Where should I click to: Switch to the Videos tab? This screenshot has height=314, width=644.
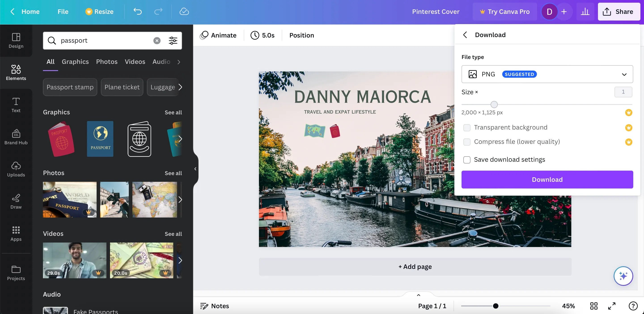(135, 62)
